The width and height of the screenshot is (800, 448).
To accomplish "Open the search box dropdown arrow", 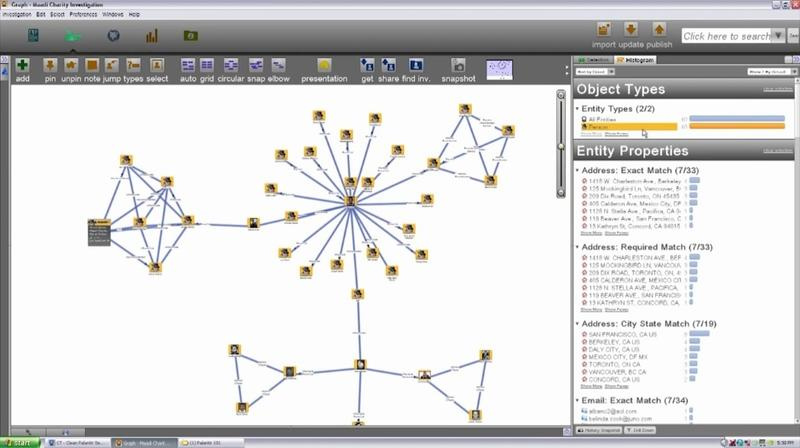I will [778, 36].
